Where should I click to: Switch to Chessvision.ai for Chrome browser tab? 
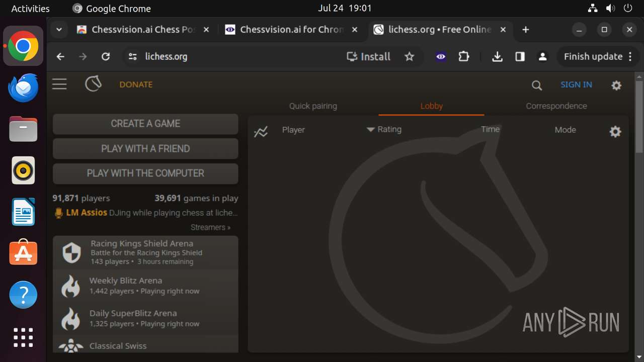point(291,30)
